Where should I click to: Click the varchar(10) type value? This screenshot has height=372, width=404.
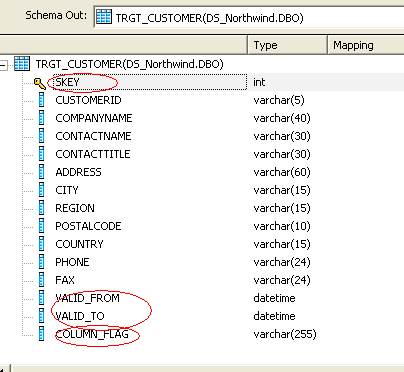(282, 226)
